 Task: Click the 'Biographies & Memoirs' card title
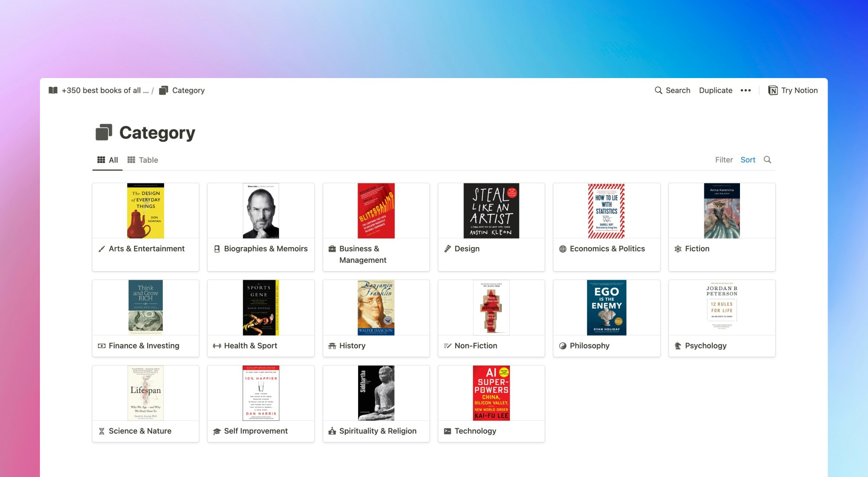[x=266, y=248]
